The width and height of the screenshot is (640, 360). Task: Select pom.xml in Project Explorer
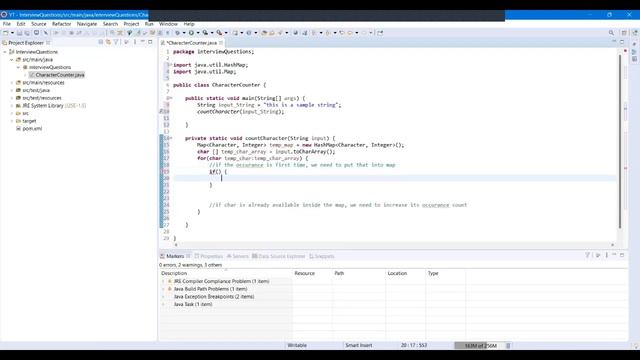point(29,129)
